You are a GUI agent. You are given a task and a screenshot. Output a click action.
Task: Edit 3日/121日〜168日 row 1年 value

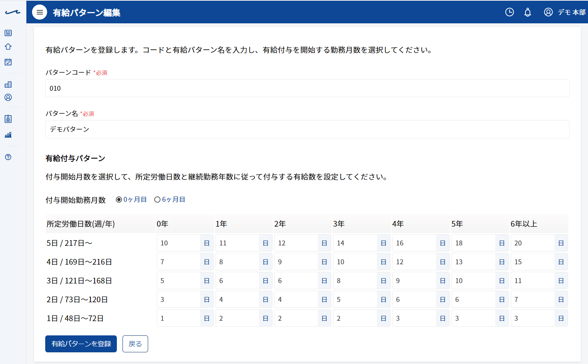click(237, 280)
